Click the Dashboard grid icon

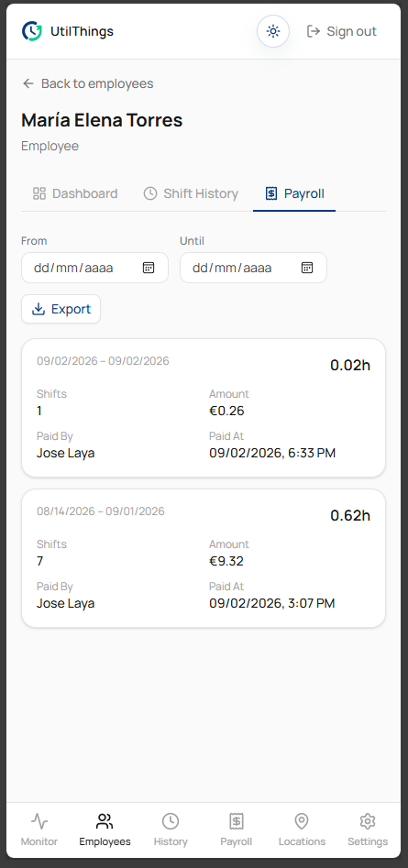(39, 193)
